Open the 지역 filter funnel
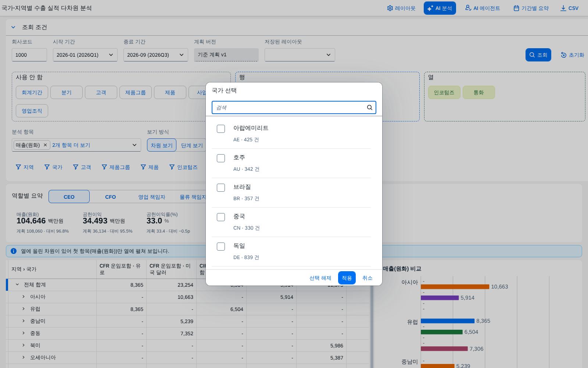This screenshot has width=588, height=368. [25, 167]
